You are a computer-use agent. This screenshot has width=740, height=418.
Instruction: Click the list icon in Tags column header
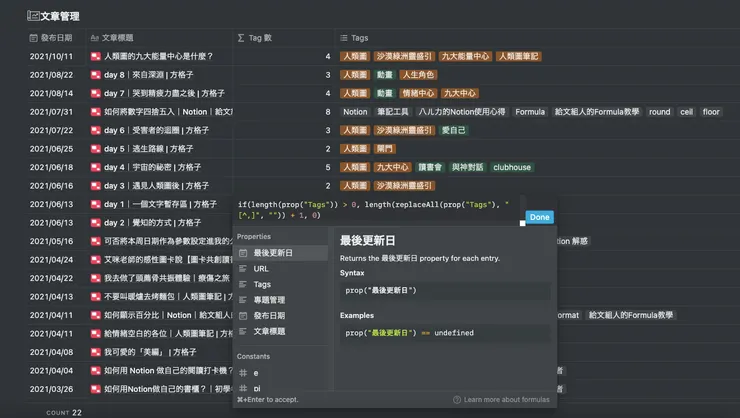pyautogui.click(x=344, y=38)
